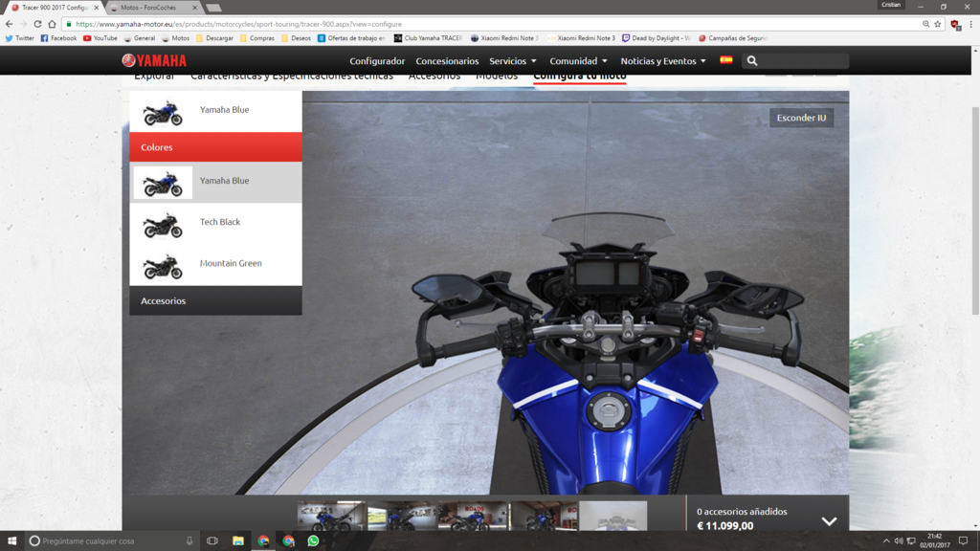
Task: Open the Windows notification center
Action: pos(963,541)
